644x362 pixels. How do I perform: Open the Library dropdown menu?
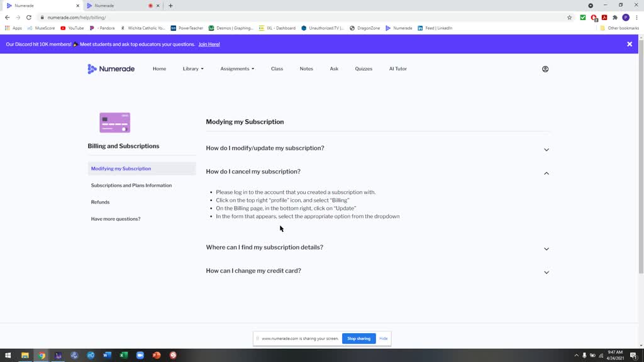click(x=193, y=69)
